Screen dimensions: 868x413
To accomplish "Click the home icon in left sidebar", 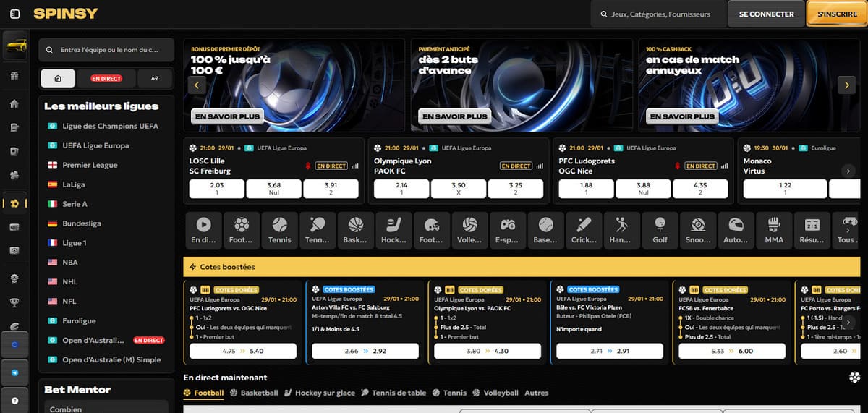I will [x=14, y=103].
